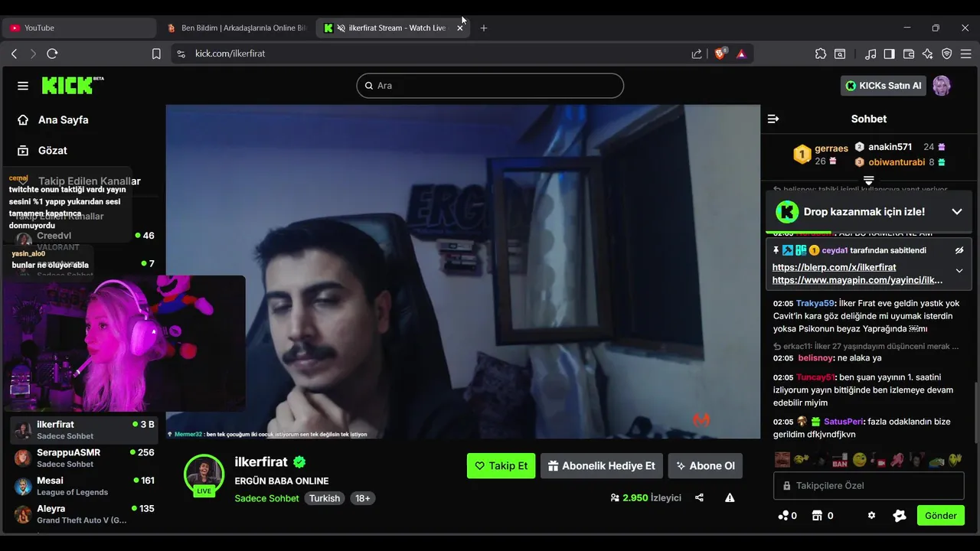The height and width of the screenshot is (551, 980).
Task: Open Aleyra channel in sidebar
Action: [x=84, y=514]
